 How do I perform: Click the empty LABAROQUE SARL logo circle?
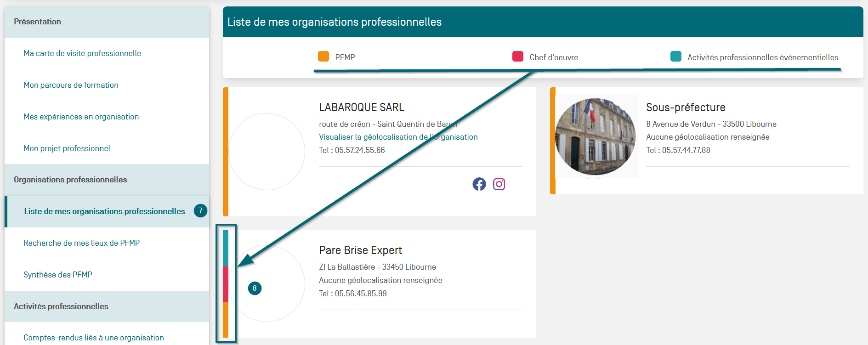[267, 152]
